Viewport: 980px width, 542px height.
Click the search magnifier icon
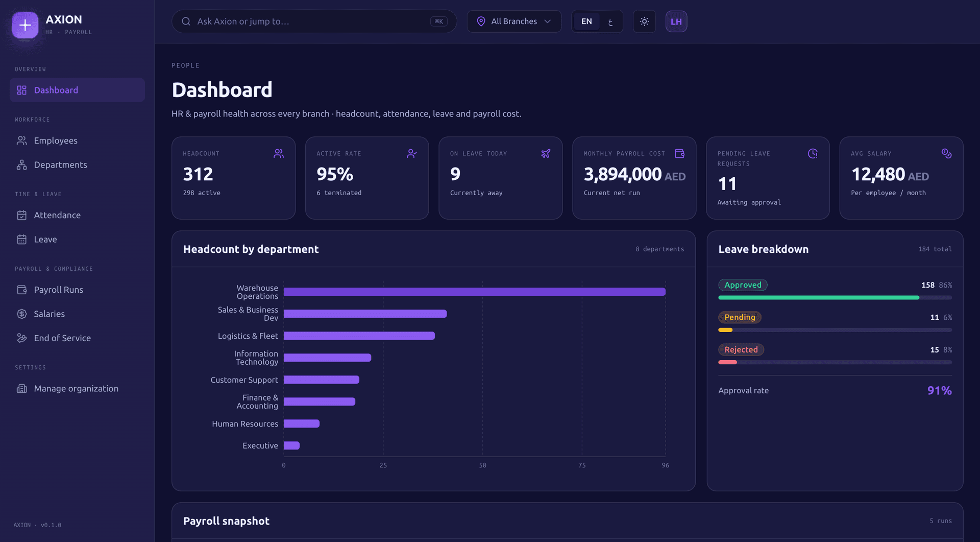186,21
